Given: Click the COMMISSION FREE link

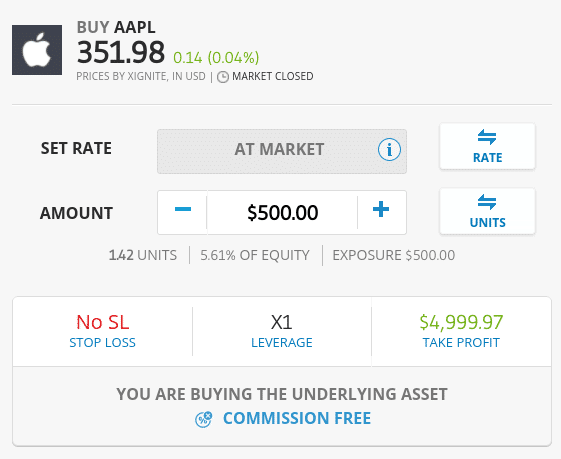Looking at the screenshot, I should pos(297,418).
